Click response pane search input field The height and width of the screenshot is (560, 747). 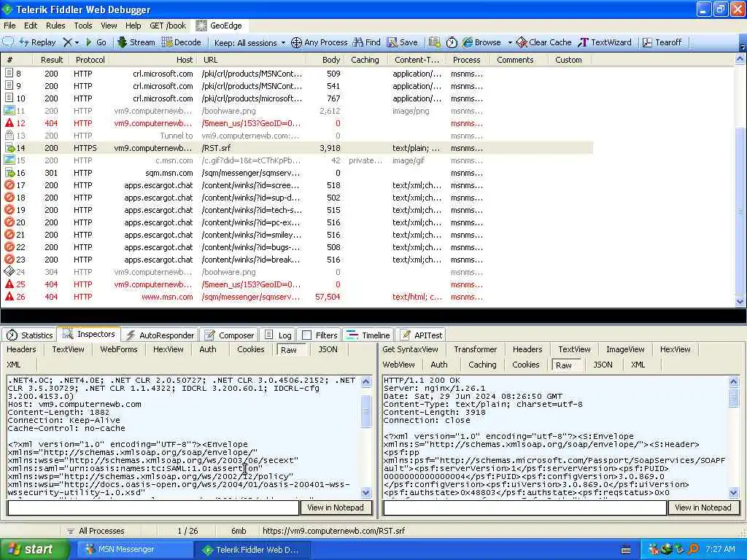525,507
